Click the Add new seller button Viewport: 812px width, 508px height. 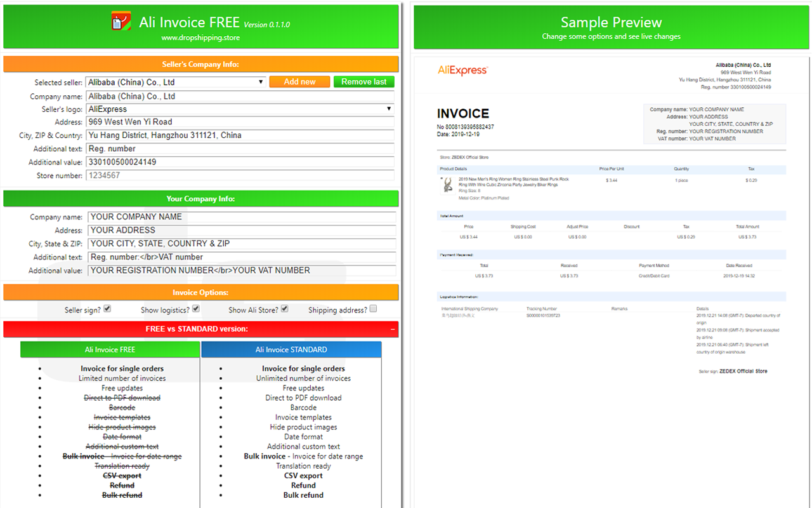[300, 82]
